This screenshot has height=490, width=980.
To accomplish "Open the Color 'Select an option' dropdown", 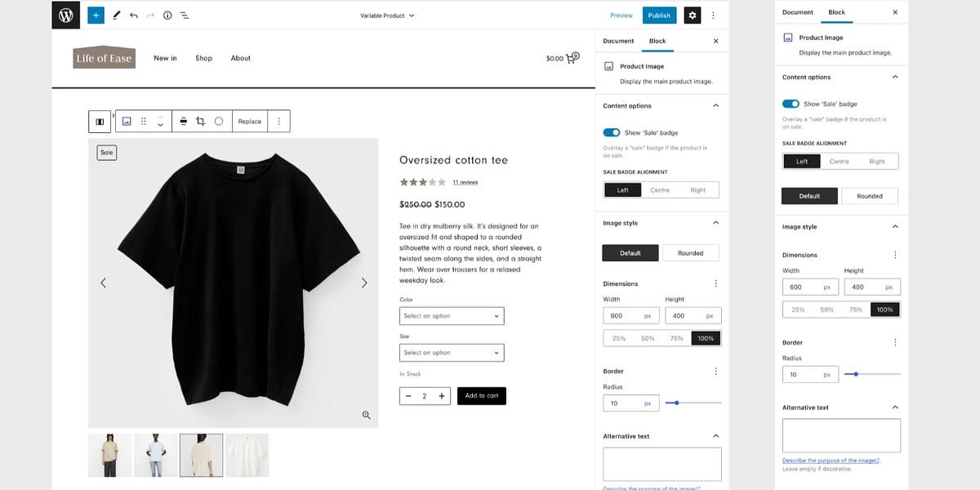I will 452,315.
